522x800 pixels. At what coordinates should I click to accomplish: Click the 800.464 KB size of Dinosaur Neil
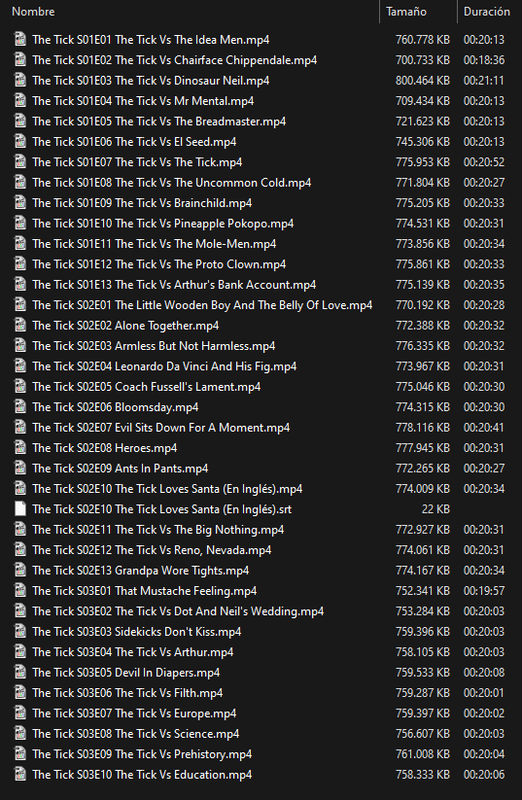click(x=422, y=81)
